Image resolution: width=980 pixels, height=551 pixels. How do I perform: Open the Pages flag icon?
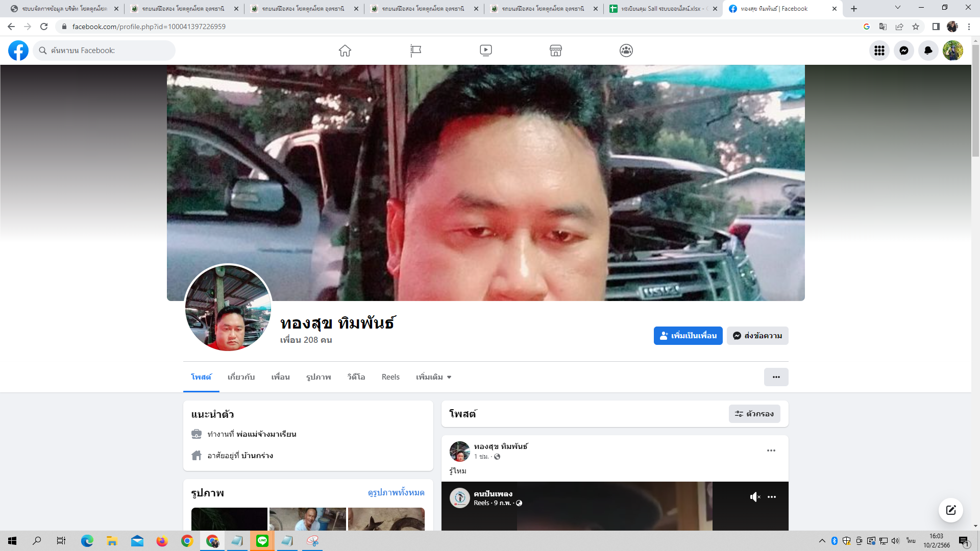[415, 51]
